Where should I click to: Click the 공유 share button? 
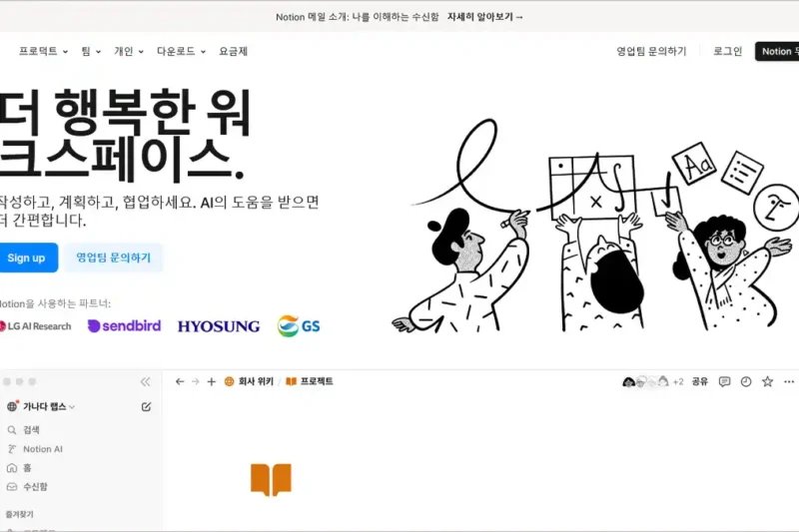point(700,381)
